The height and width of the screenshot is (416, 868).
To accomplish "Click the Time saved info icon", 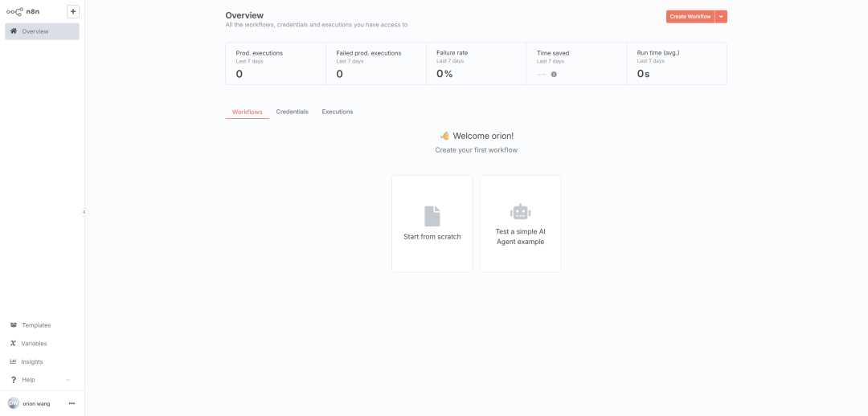I will [x=554, y=74].
